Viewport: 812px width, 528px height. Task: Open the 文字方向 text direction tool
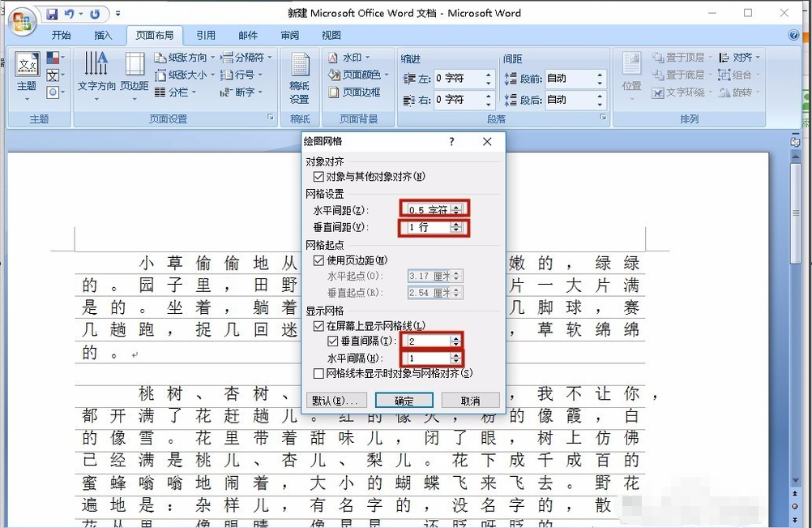96,75
